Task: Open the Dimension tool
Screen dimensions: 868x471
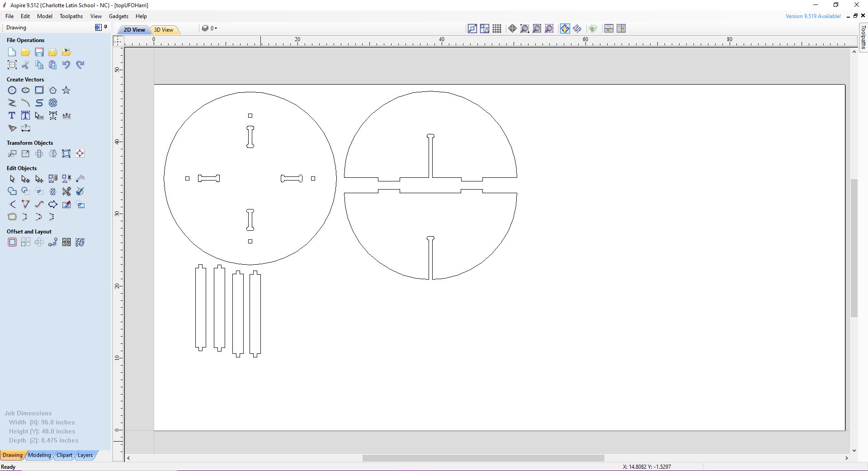Action: [26, 128]
